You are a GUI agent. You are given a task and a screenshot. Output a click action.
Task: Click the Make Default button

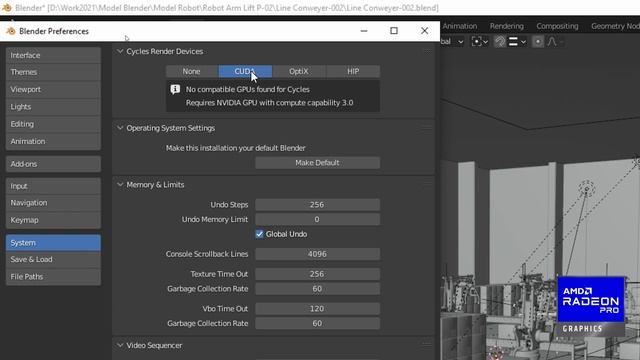pos(318,163)
